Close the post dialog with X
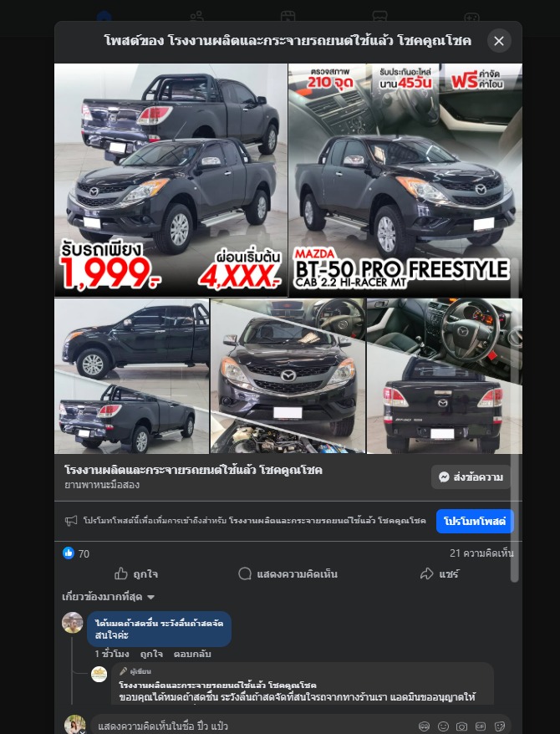The image size is (560, 734). (x=499, y=41)
